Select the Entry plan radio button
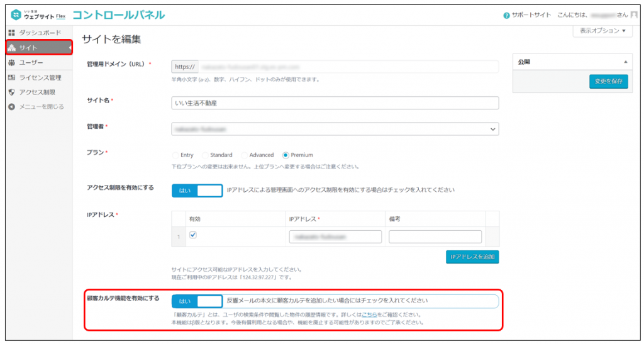644x344 pixels. click(x=175, y=155)
